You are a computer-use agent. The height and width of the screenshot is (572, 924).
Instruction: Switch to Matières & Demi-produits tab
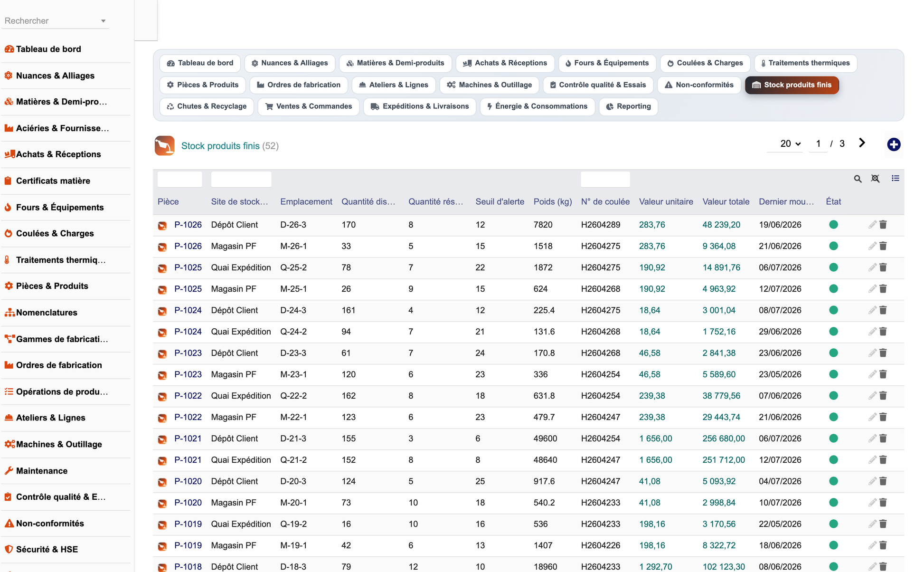(395, 63)
